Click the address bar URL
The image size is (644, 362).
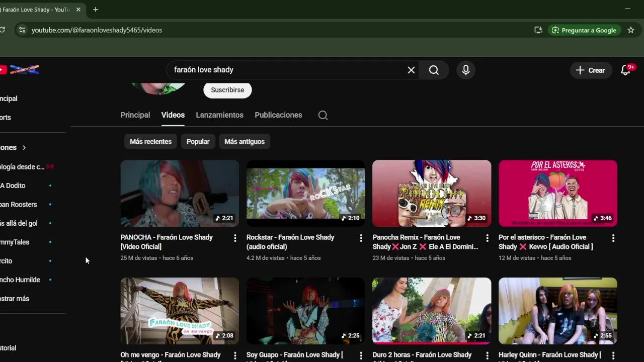coord(97,30)
